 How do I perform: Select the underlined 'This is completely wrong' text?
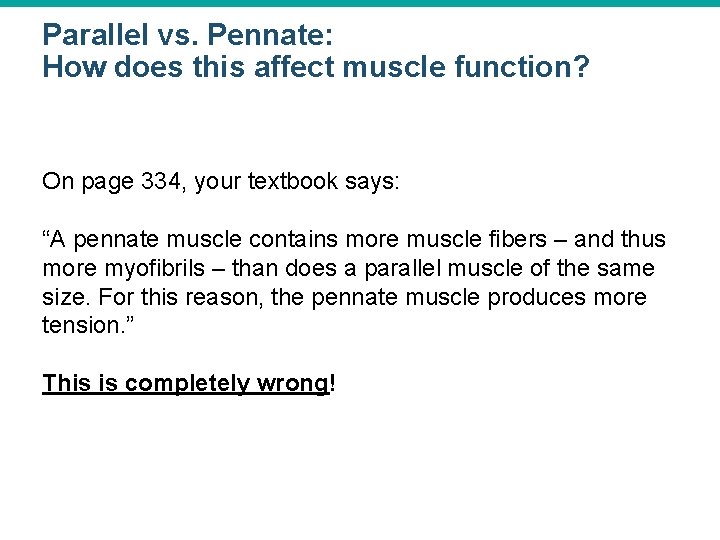185,384
